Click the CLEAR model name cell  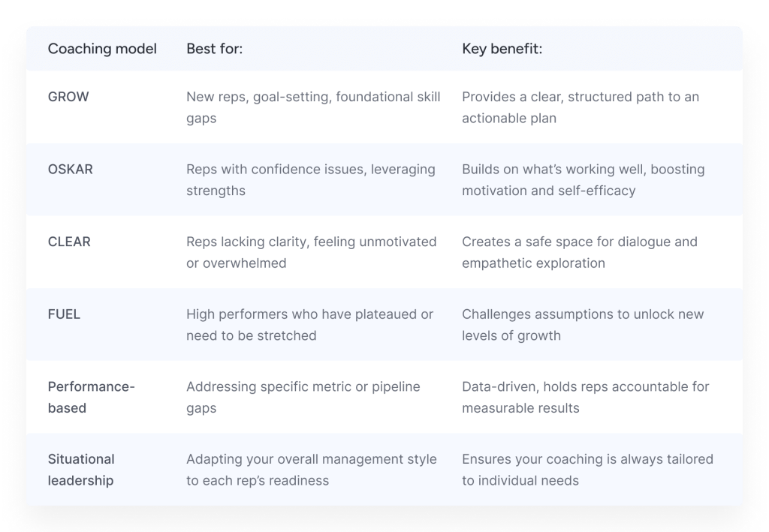(x=69, y=242)
